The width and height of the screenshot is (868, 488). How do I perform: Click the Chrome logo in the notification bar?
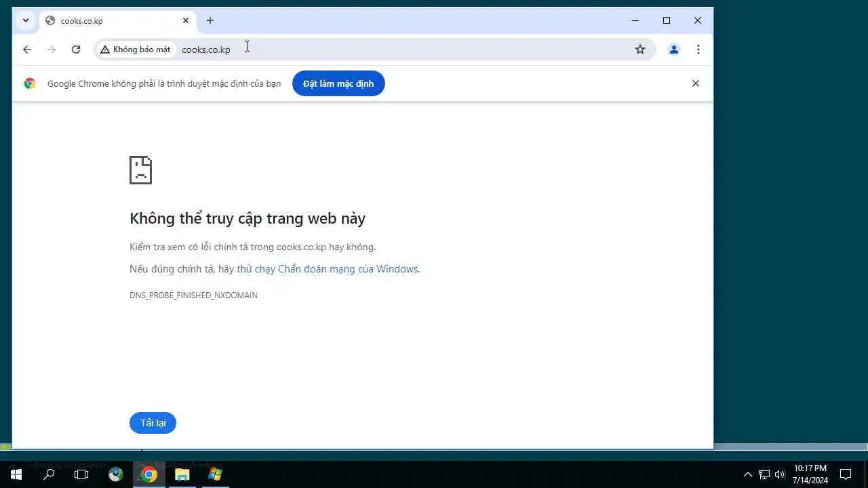30,83
